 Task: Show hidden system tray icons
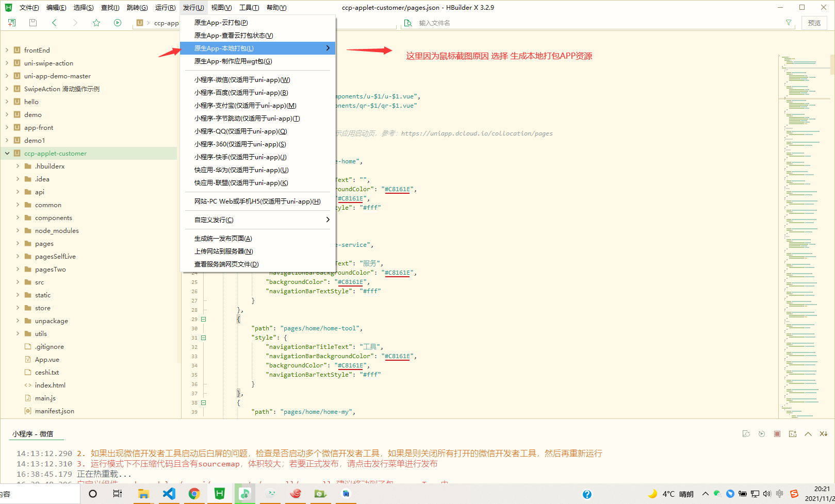click(x=706, y=494)
